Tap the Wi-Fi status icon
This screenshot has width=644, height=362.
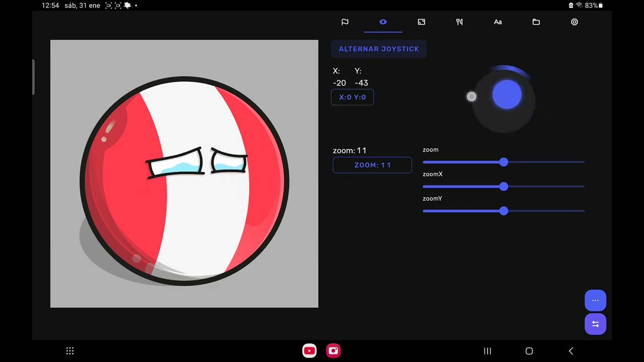(x=579, y=6)
